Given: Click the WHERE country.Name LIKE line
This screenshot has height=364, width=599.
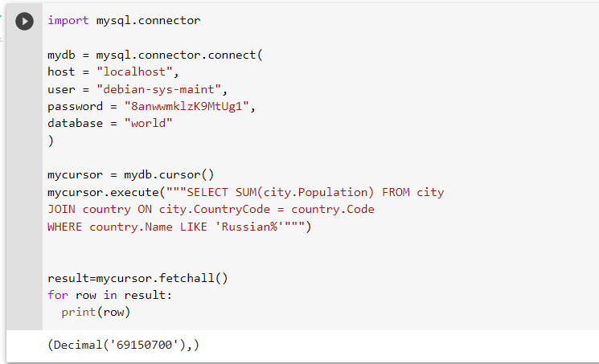Looking at the screenshot, I should (179, 227).
